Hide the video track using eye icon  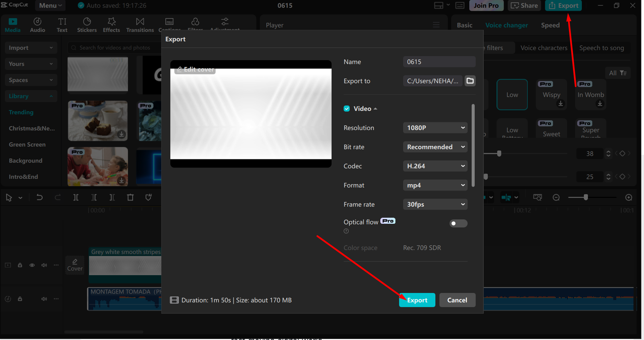[32, 265]
